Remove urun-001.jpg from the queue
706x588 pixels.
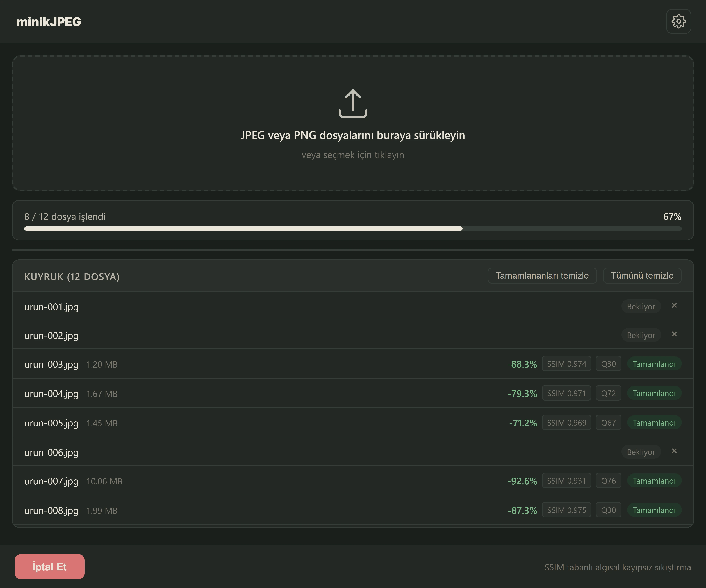click(674, 305)
